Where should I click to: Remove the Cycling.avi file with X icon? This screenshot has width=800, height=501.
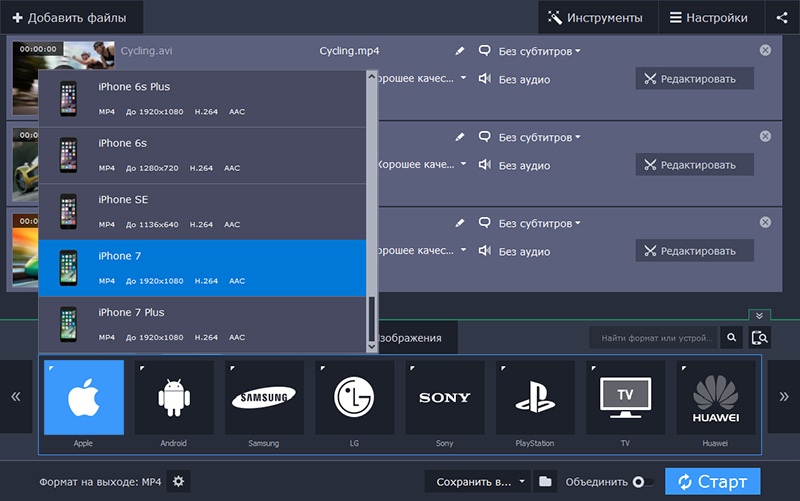[765, 50]
